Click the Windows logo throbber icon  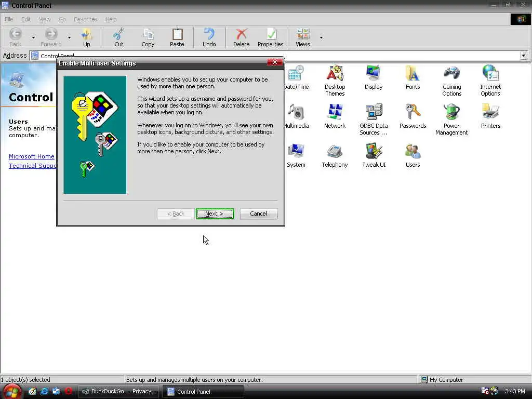coord(521,19)
